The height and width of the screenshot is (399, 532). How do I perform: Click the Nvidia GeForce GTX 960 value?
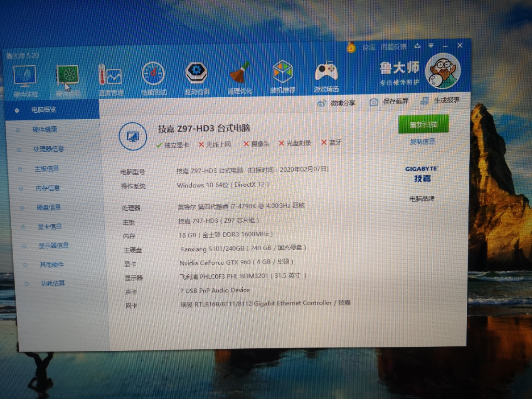tap(236, 262)
